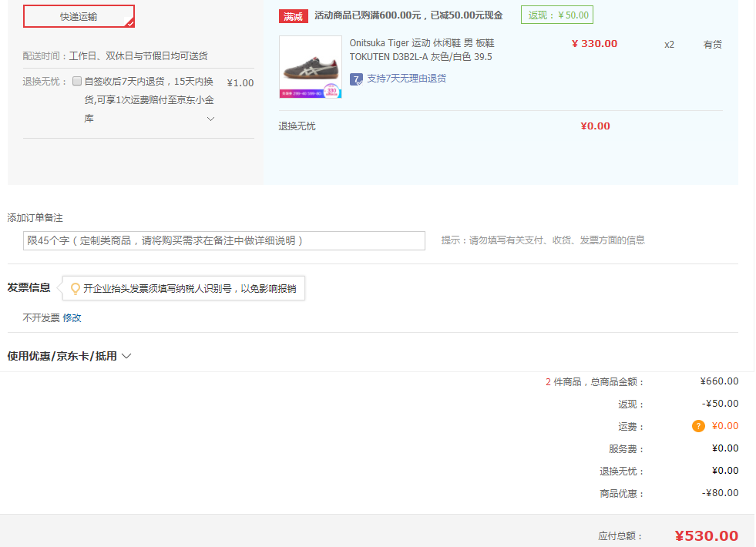Open the Onitsuka Tiger shoe thumbnail

point(311,67)
